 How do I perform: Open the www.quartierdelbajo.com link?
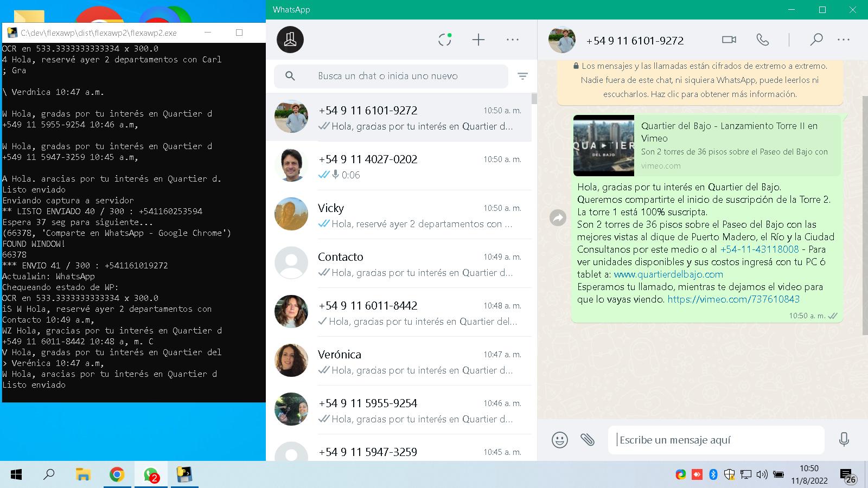point(668,274)
